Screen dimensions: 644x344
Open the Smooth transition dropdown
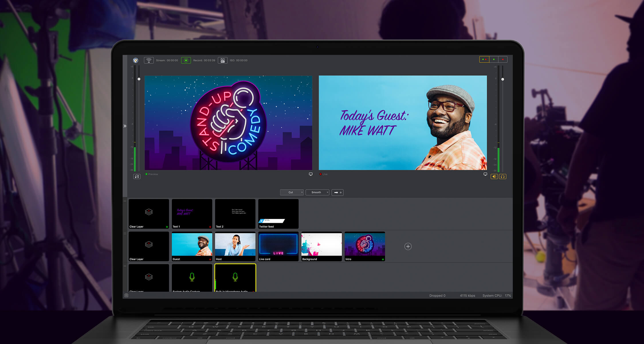(317, 192)
